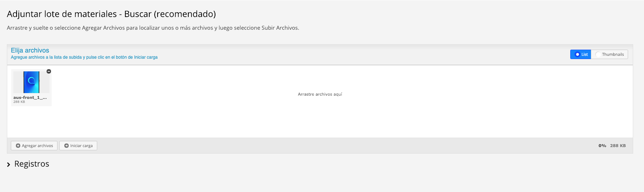Click the Arrastre archivos aquí drop zone
This screenshot has height=192, width=644.
(320, 94)
